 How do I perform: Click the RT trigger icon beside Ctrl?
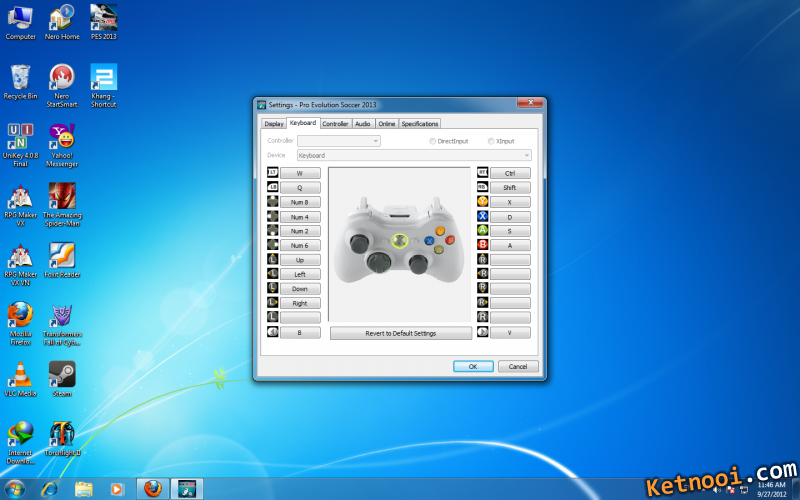(482, 172)
